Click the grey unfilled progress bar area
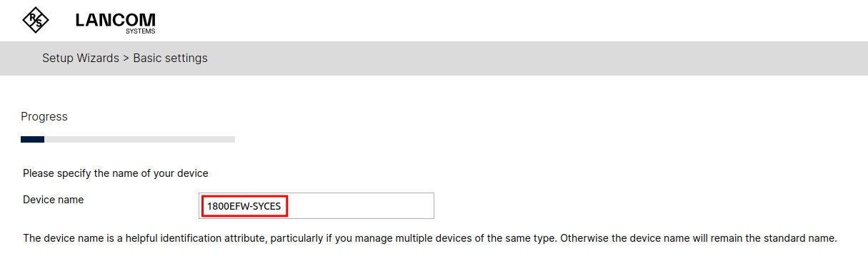Viewport: 868px width, 271px height. (139, 139)
